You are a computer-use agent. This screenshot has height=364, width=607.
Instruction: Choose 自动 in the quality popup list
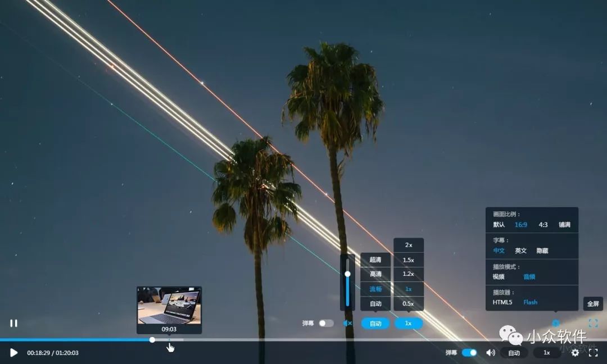click(x=375, y=304)
